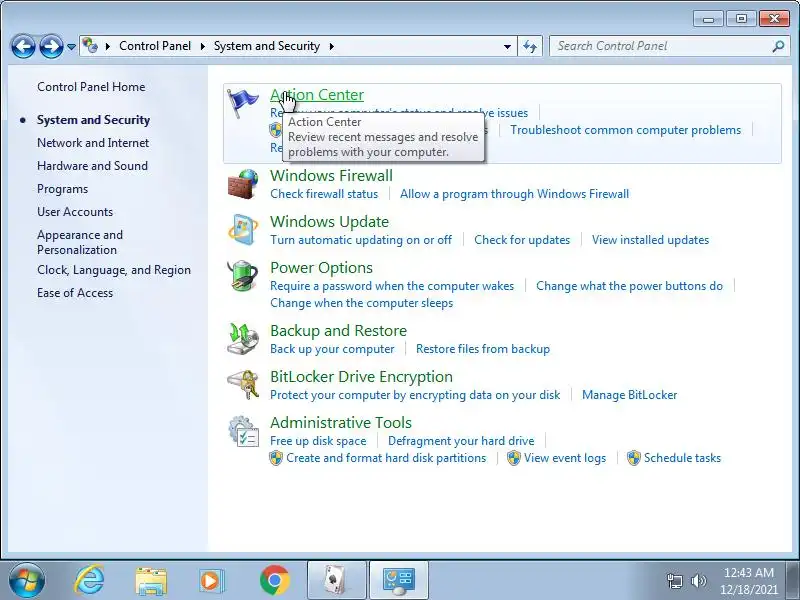The image size is (800, 600).
Task: Click shield icon beside Create and format partitions
Action: [x=276, y=458]
